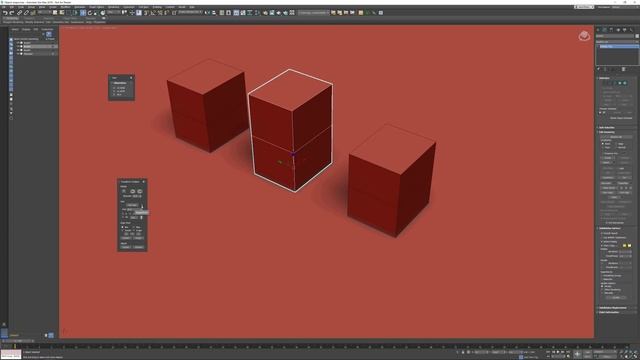
Task: Expand the Paint Deformation rollout
Action: point(617,313)
